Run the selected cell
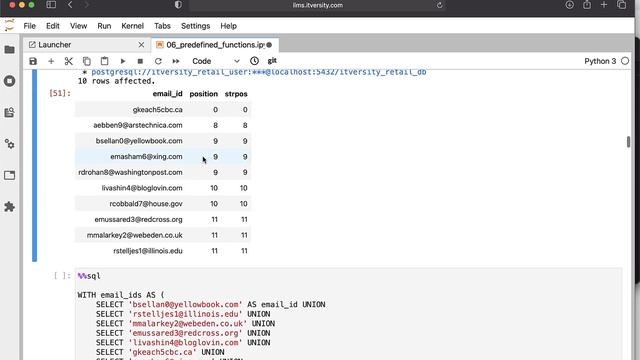The width and height of the screenshot is (640, 360). [122, 61]
